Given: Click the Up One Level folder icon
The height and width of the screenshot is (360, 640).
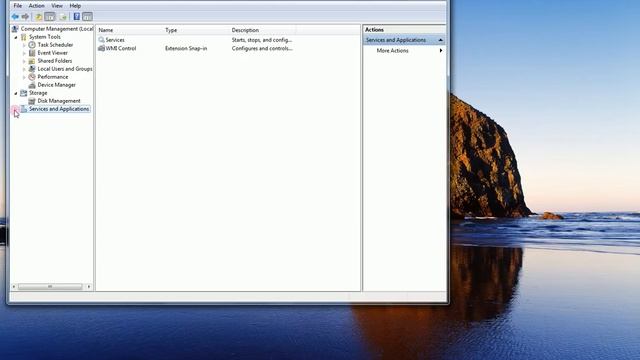Looking at the screenshot, I should pos(38,17).
